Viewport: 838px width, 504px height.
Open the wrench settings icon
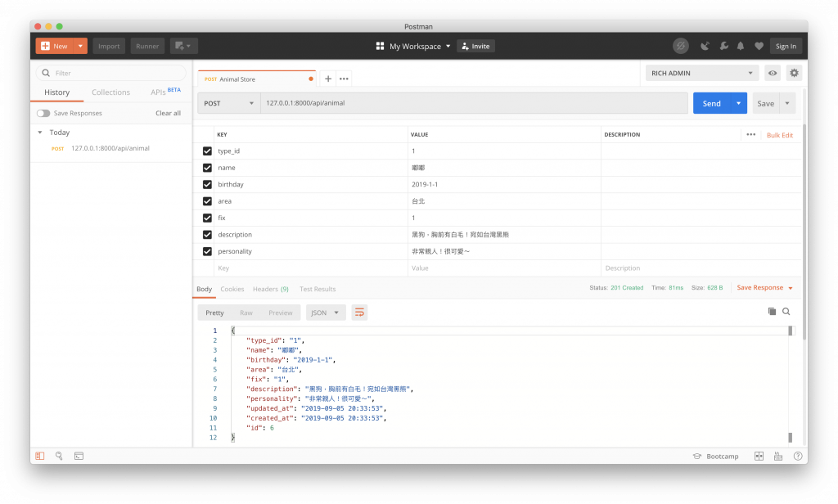(x=723, y=46)
